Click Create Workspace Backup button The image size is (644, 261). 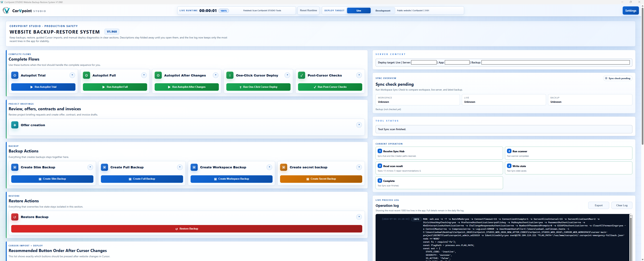click(232, 179)
